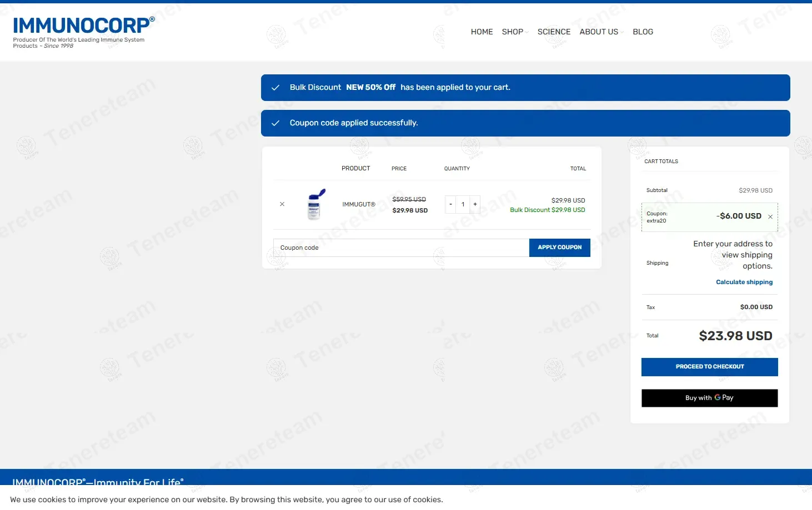Image resolution: width=812 pixels, height=510 pixels.
Task: Increase the product quantity with the plus control
Action: coord(475,204)
